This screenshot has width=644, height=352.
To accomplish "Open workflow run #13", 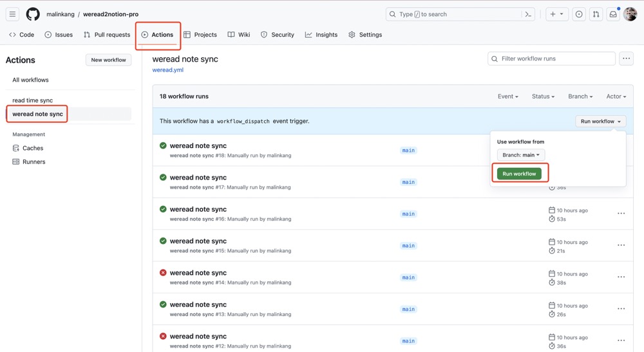I will (198, 305).
